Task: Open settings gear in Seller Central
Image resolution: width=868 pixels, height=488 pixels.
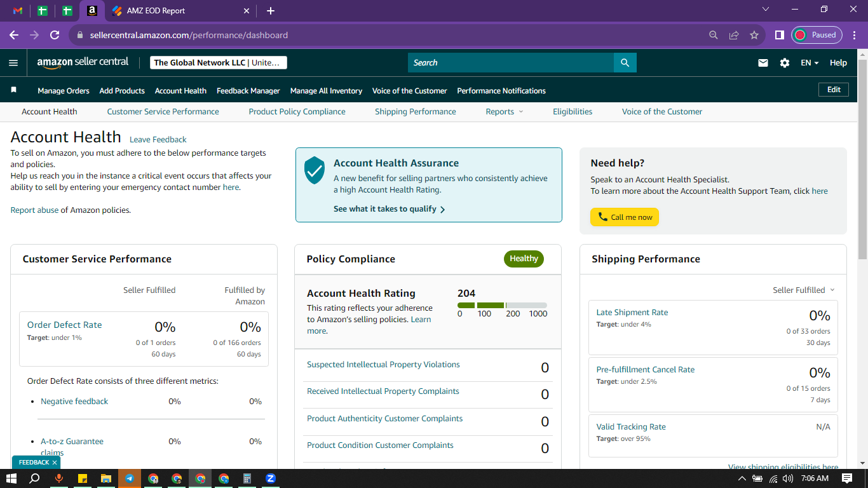Action: pos(785,63)
